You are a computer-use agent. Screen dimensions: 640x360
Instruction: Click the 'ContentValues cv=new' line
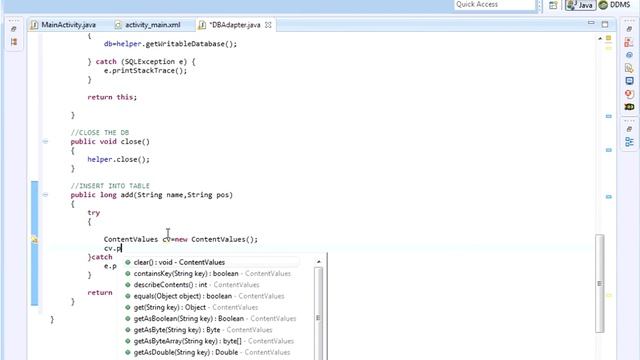(x=181, y=239)
